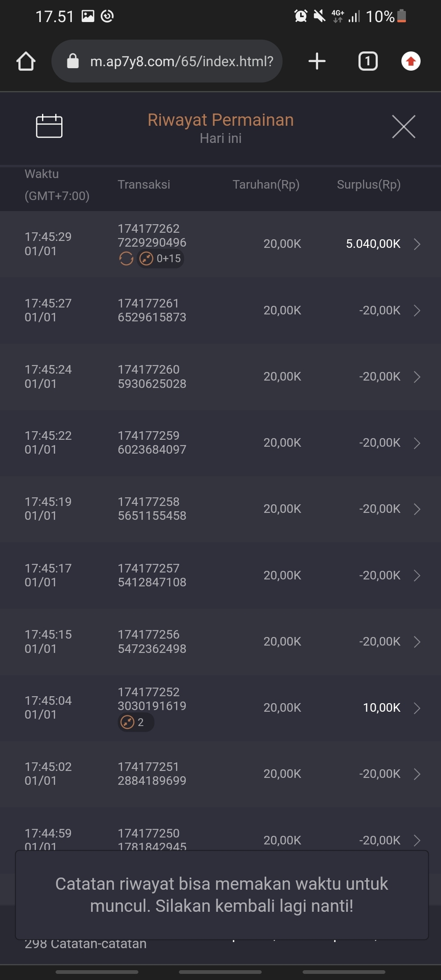Expand the 10,00K surplus transaction row

coord(417,708)
